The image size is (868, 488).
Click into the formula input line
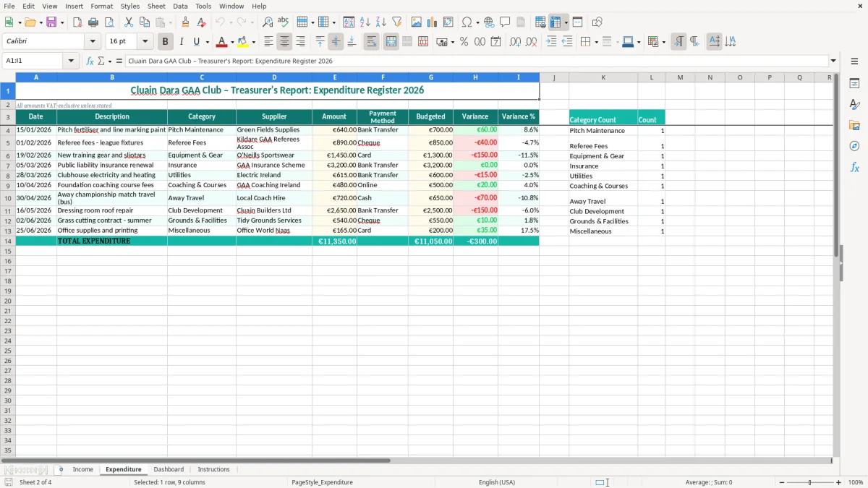(477, 61)
